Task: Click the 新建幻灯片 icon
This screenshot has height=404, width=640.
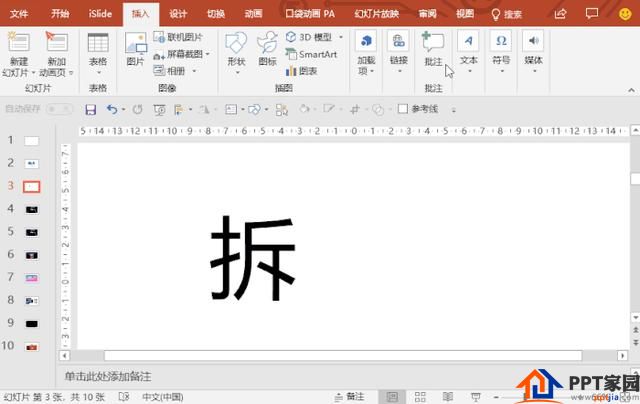Action: [x=19, y=42]
